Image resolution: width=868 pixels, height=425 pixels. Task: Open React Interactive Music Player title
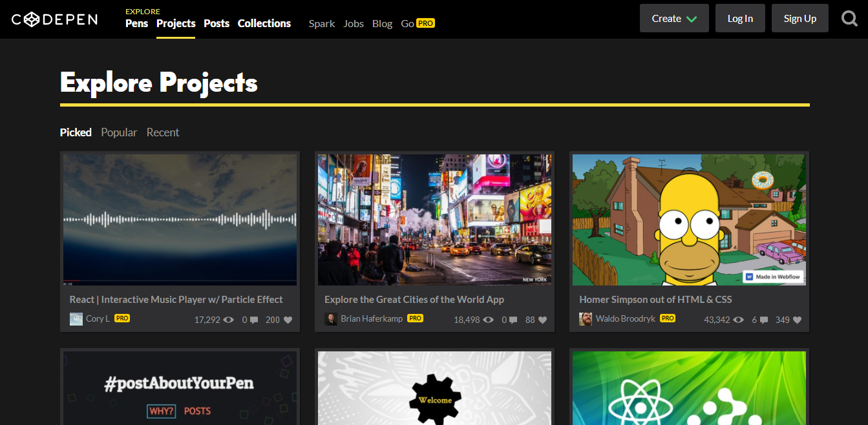(176, 300)
